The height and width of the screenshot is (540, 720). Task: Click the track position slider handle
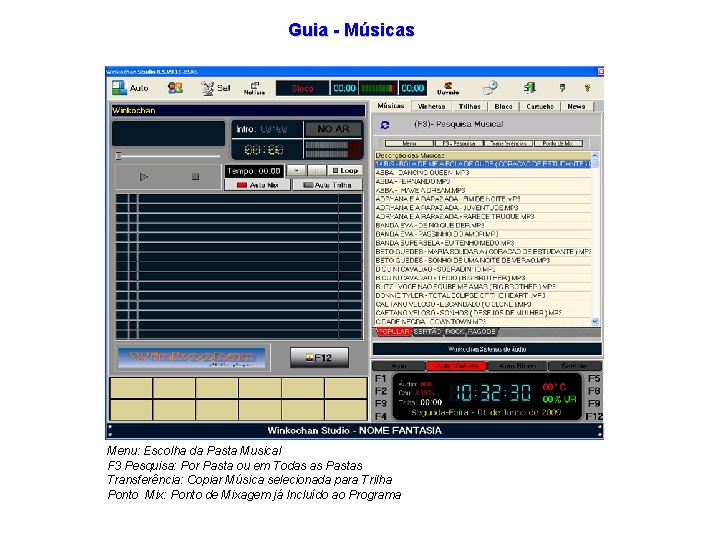point(118,156)
